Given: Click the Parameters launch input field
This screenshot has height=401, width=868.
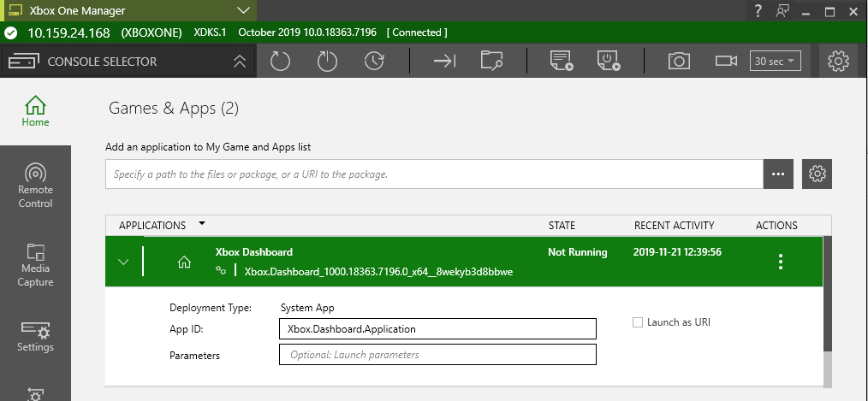Looking at the screenshot, I should (x=438, y=355).
